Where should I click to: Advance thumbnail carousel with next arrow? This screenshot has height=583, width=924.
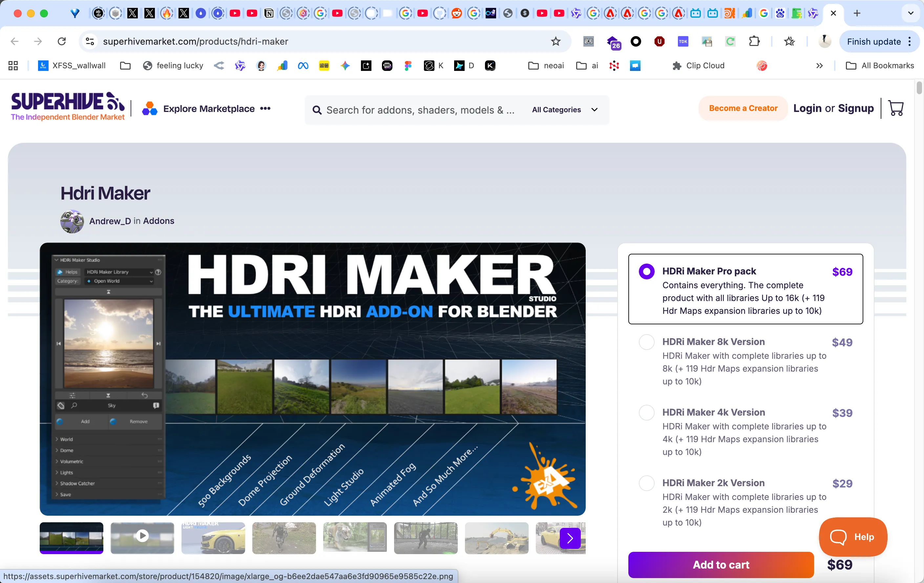(570, 538)
